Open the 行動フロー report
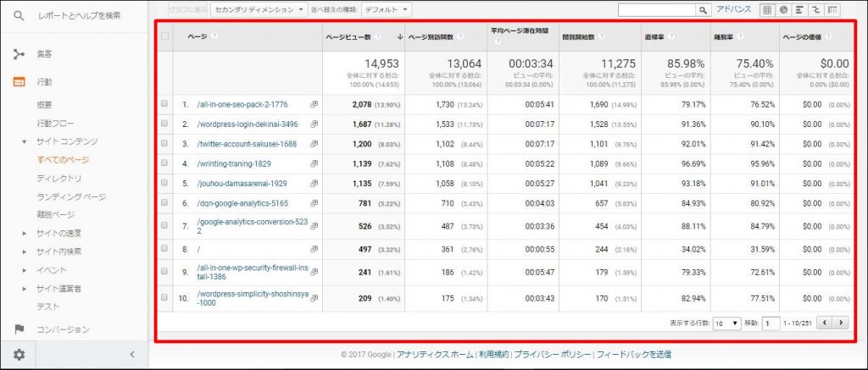 click(x=55, y=124)
